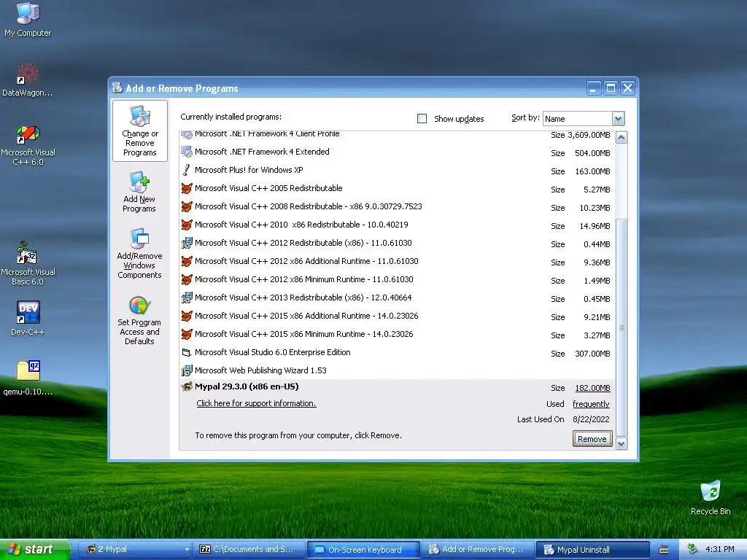Select Change or Remove Programs sidebar icon
Image resolution: width=747 pixels, height=560 pixels.
point(139,131)
